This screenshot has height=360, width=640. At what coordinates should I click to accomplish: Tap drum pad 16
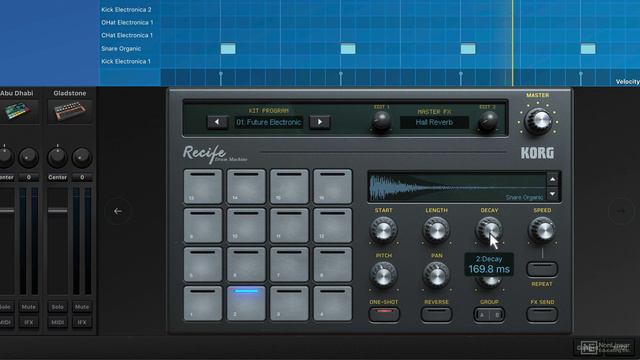click(x=333, y=187)
